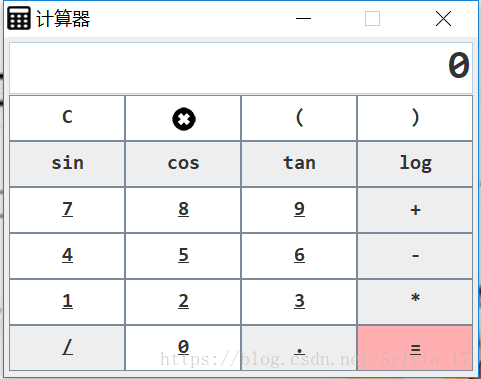Tap the digit 4 key

(x=67, y=256)
